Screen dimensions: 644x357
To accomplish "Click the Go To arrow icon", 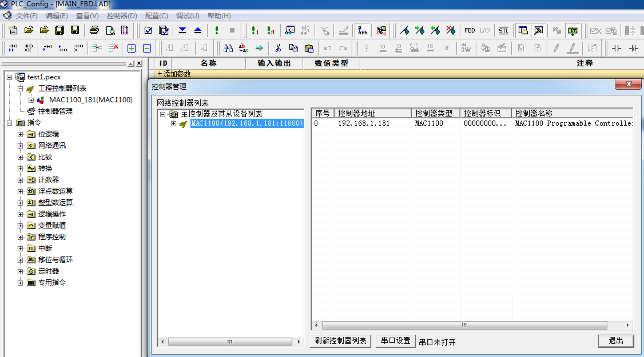I will point(259,48).
